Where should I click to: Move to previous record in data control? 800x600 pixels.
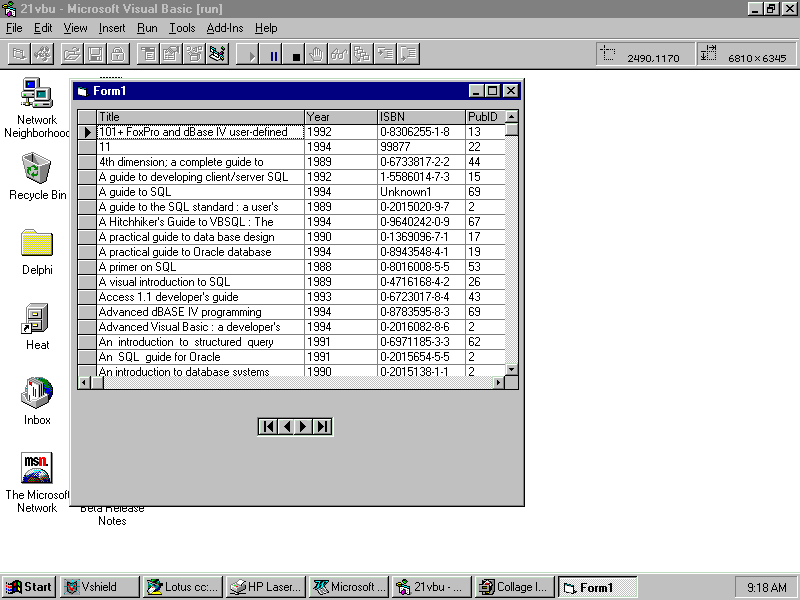click(286, 427)
